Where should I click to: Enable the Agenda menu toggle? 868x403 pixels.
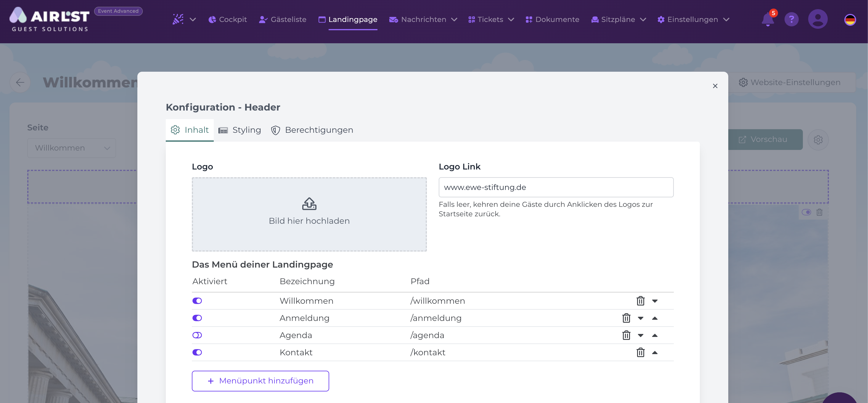pos(197,335)
